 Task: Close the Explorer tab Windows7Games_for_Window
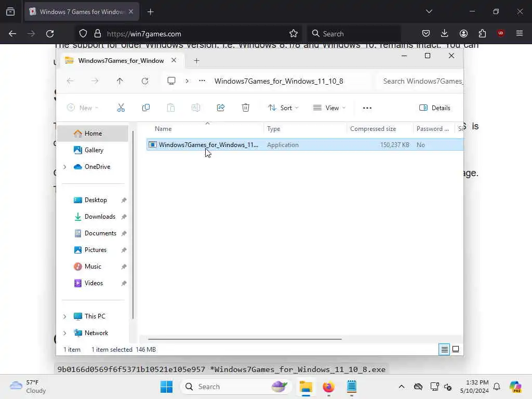pyautogui.click(x=174, y=60)
